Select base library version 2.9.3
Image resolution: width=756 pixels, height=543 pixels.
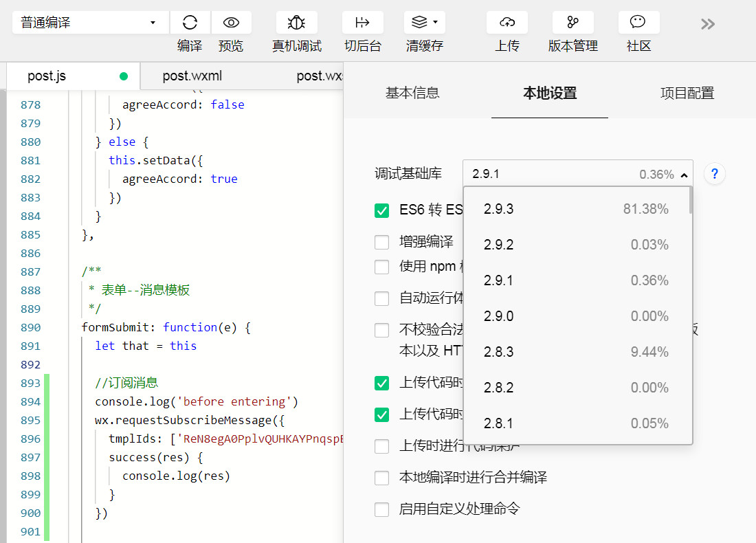pos(576,209)
